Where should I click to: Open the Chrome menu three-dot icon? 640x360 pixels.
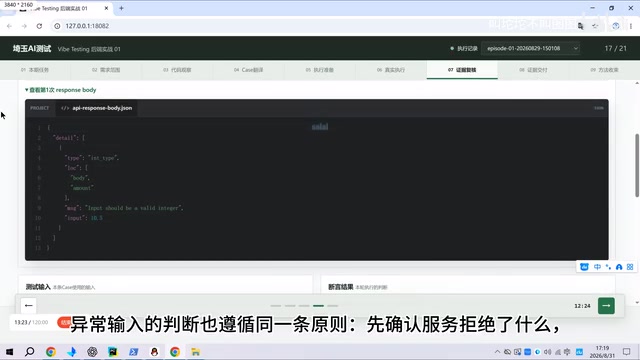(x=631, y=26)
